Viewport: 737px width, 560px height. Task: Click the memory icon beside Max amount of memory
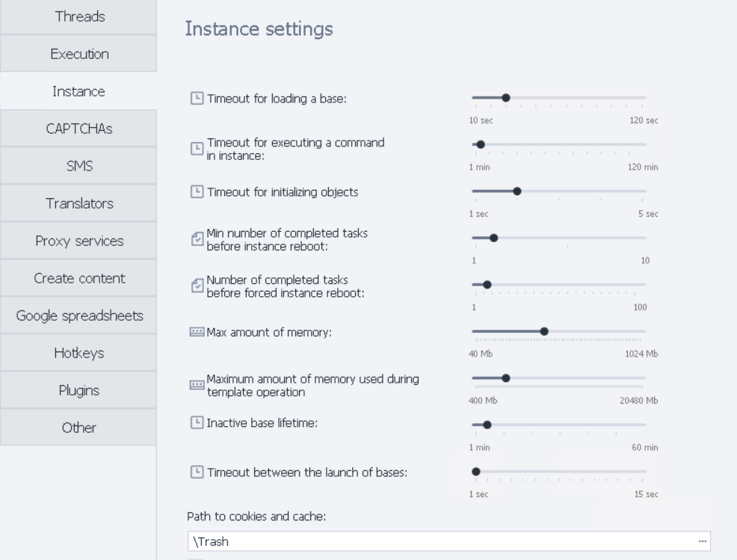click(x=197, y=333)
